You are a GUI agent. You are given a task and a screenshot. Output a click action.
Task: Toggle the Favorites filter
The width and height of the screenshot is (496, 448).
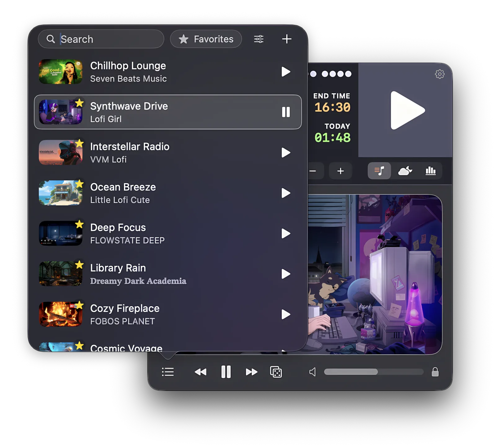206,39
